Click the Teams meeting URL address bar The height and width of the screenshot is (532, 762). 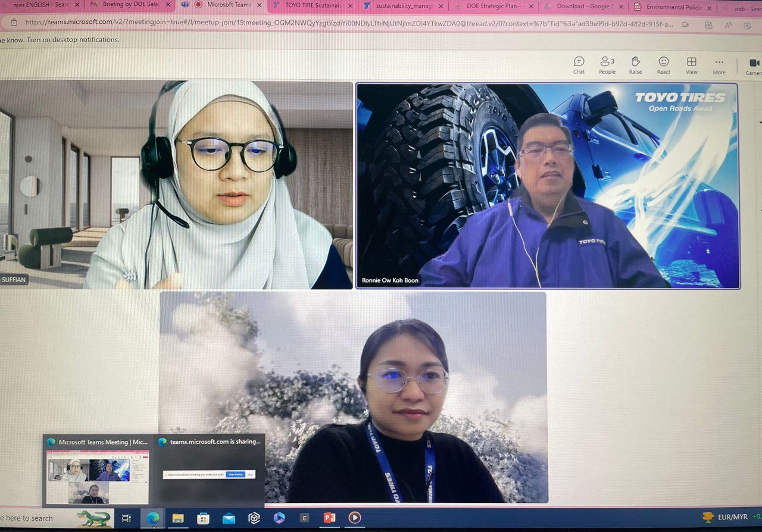point(349,24)
